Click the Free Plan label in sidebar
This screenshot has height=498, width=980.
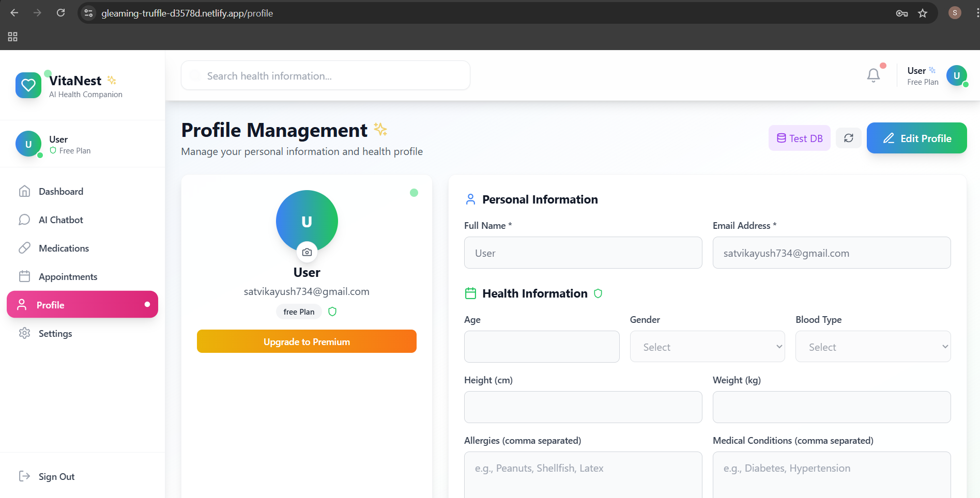[x=75, y=151]
